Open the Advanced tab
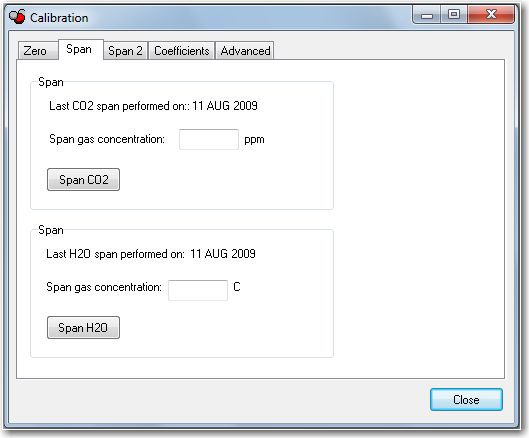Image resolution: width=529 pixels, height=438 pixels. [245, 51]
